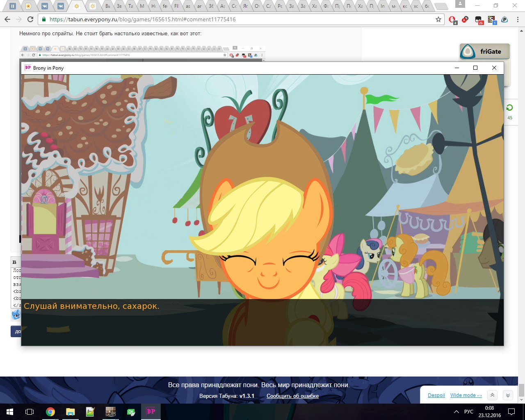Viewport: 525px width, 420px height.
Task: Click the Brony in Pony window title
Action: (x=48, y=68)
